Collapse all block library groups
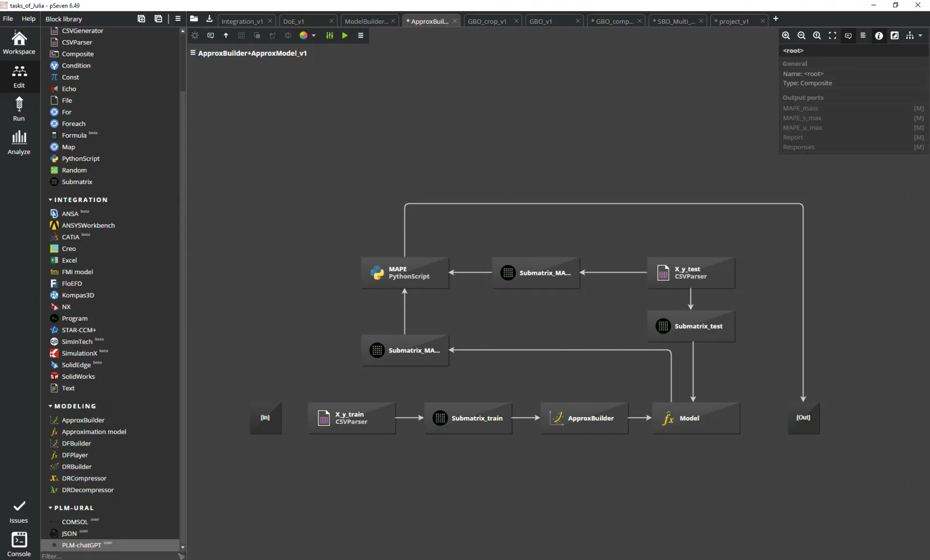930x560 pixels. [158, 19]
